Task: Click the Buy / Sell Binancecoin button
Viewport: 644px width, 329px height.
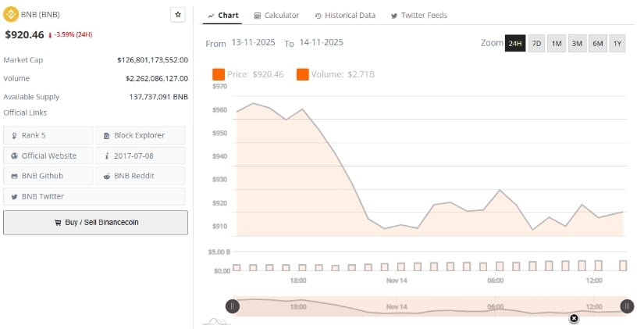Action: (95, 223)
